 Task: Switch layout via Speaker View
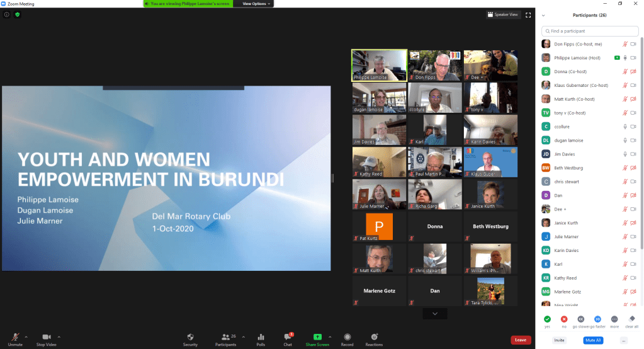pyautogui.click(x=502, y=14)
